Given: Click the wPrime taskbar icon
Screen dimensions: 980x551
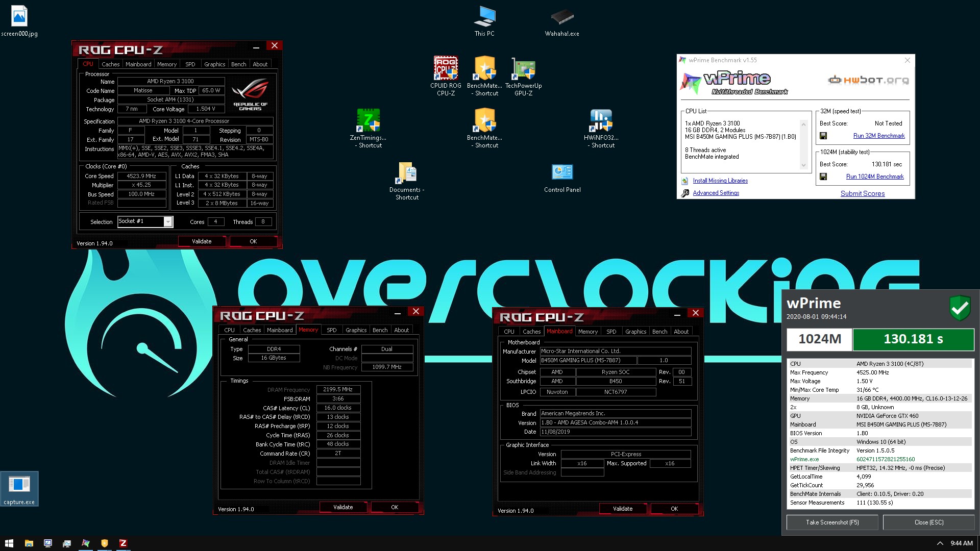Looking at the screenshot, I should (x=86, y=543).
